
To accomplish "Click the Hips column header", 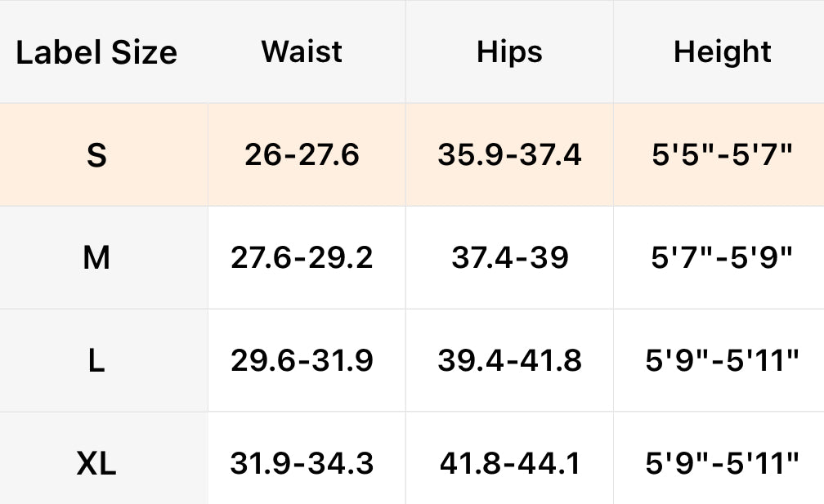I will click(509, 52).
